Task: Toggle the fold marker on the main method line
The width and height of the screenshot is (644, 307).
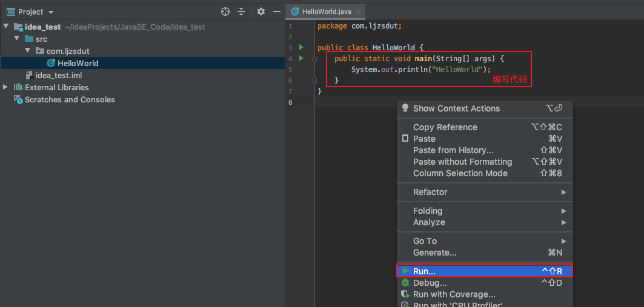Action: pos(314,59)
